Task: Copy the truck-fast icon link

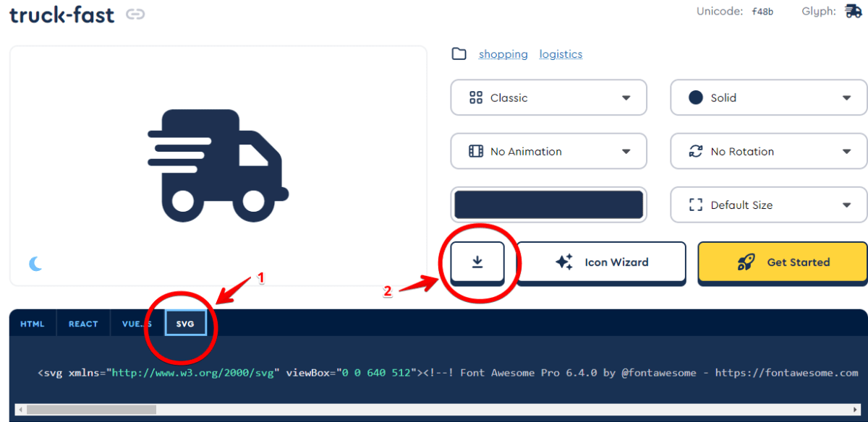Action: [x=135, y=14]
